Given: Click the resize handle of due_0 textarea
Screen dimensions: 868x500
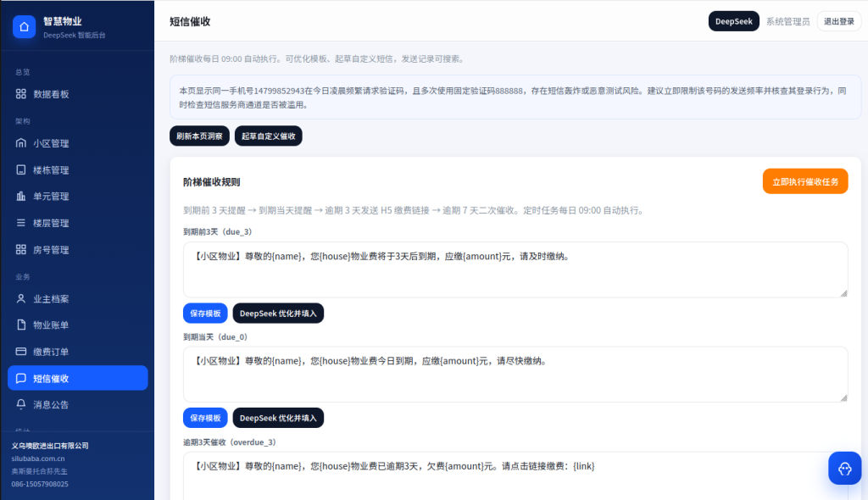Looking at the screenshot, I should 843,398.
